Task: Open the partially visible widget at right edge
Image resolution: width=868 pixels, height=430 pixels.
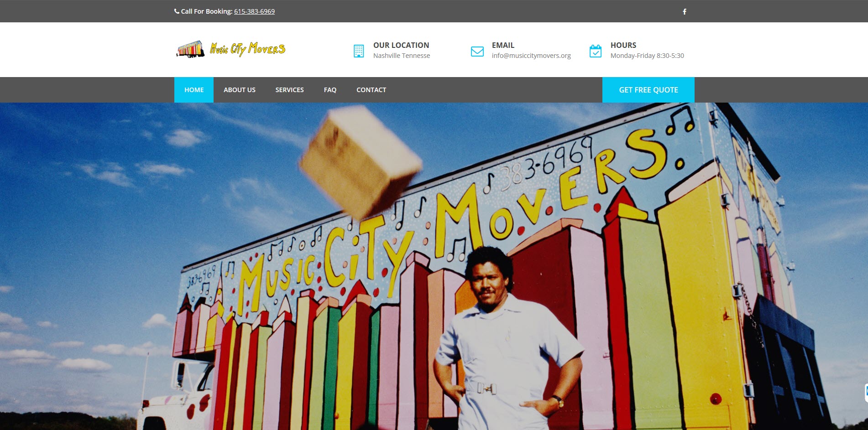Action: (866, 393)
